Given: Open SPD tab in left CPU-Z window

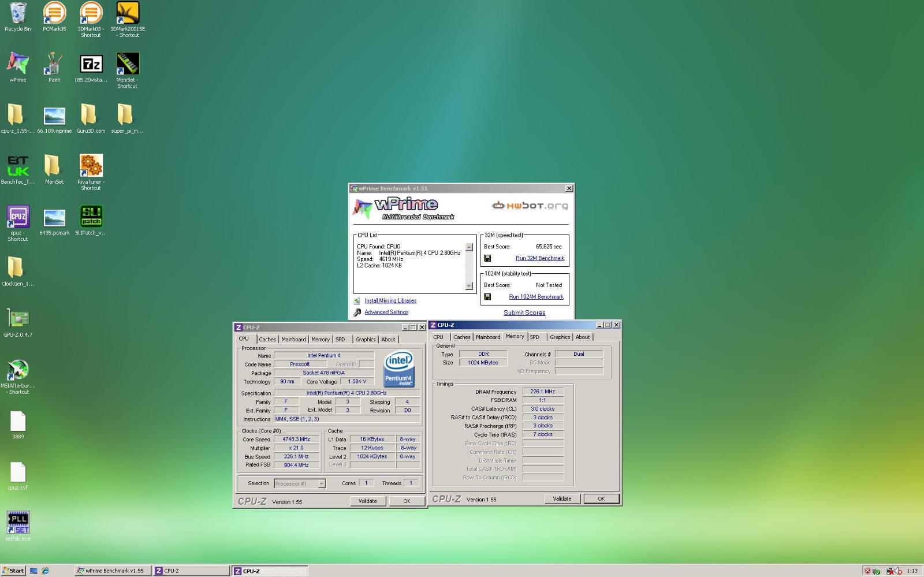Looking at the screenshot, I should click(x=341, y=340).
